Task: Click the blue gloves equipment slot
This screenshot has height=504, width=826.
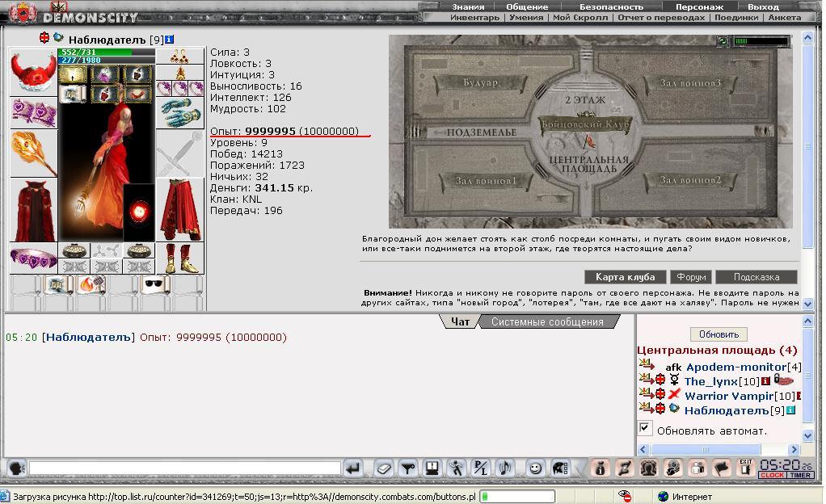Action: coord(179,113)
